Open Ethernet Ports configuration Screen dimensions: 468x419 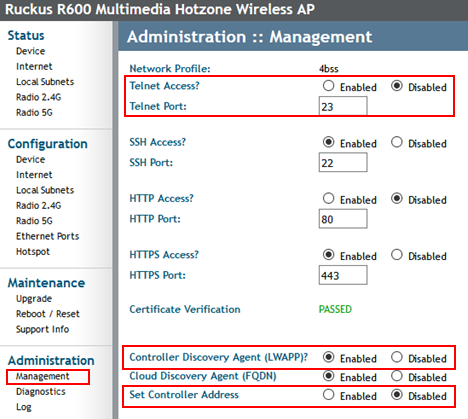coord(48,236)
